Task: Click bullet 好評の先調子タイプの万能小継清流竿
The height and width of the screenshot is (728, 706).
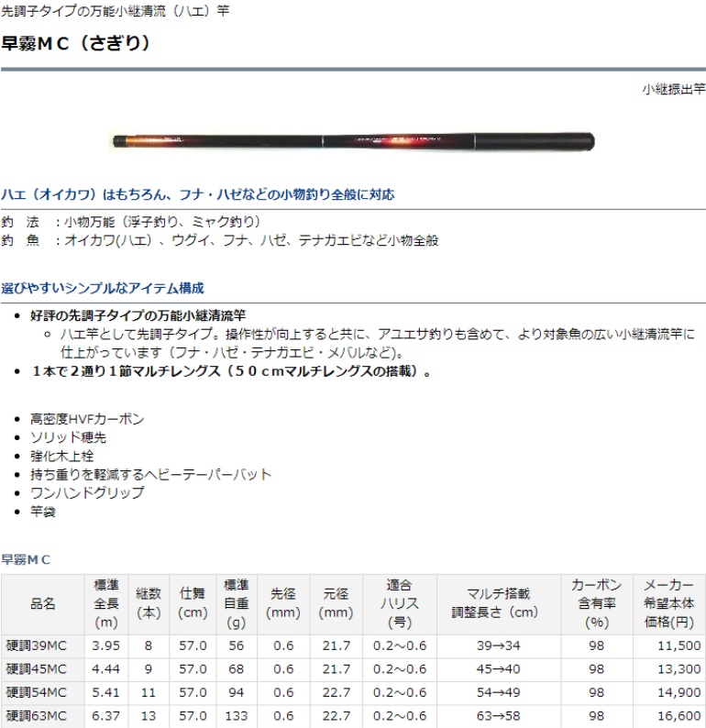Action: [x=138, y=315]
